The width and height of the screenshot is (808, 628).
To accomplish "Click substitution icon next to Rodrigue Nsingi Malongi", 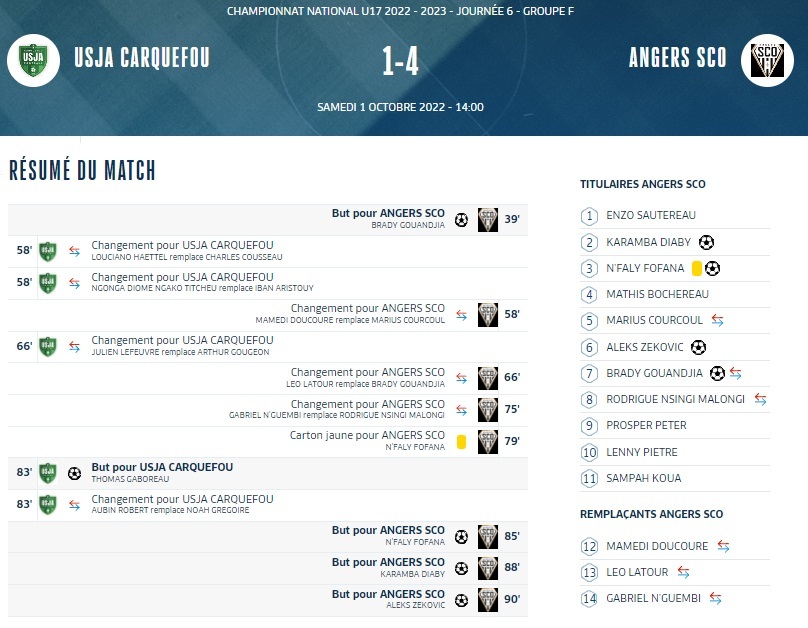I will (x=760, y=399).
